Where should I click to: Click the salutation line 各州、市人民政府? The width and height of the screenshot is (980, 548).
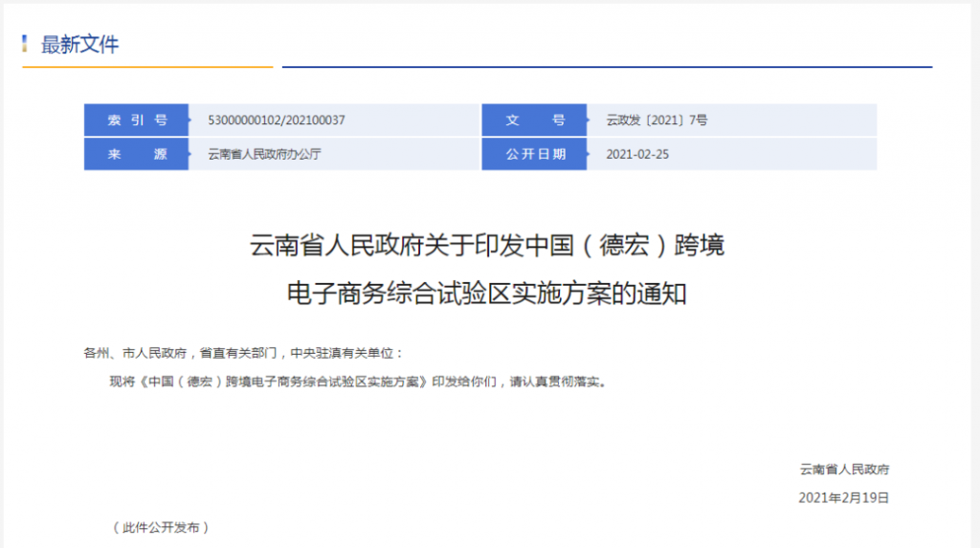(244, 353)
